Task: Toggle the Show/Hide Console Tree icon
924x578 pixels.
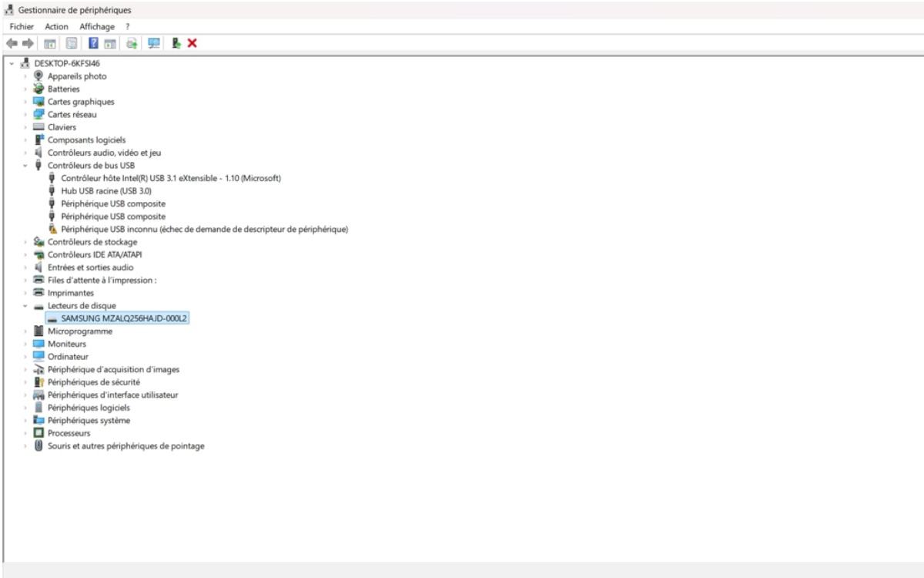Action: pos(49,42)
